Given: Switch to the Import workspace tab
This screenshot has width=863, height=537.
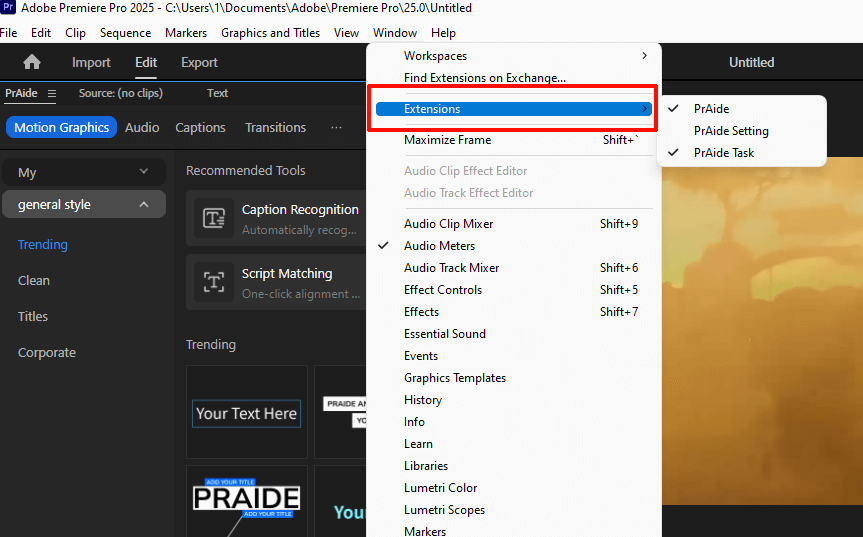Looking at the screenshot, I should pos(91,62).
